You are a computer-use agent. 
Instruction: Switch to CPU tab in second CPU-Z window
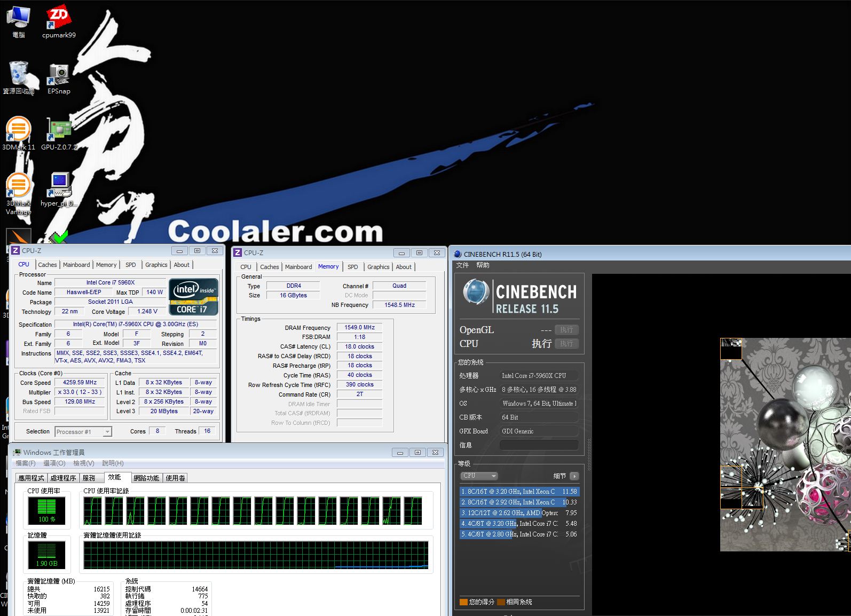(246, 267)
